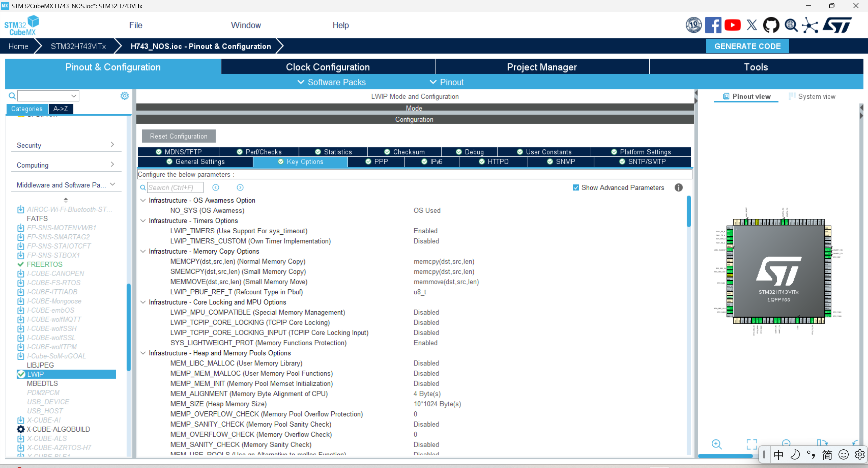The height and width of the screenshot is (468, 868).
Task: Fit the chip pinout to view
Action: [x=752, y=444]
